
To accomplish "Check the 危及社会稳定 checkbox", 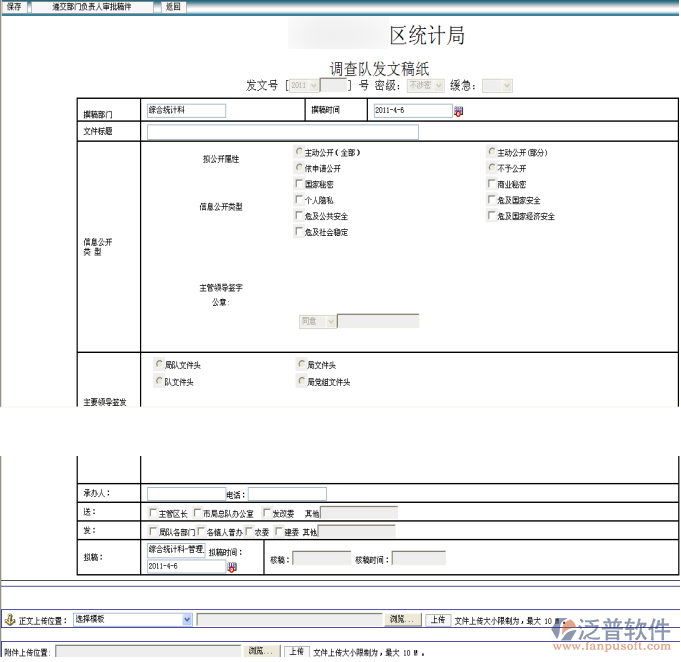I will 299,231.
